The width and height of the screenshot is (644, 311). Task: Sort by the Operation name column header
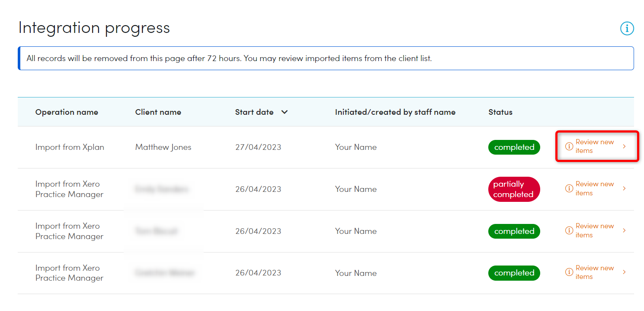click(x=67, y=112)
